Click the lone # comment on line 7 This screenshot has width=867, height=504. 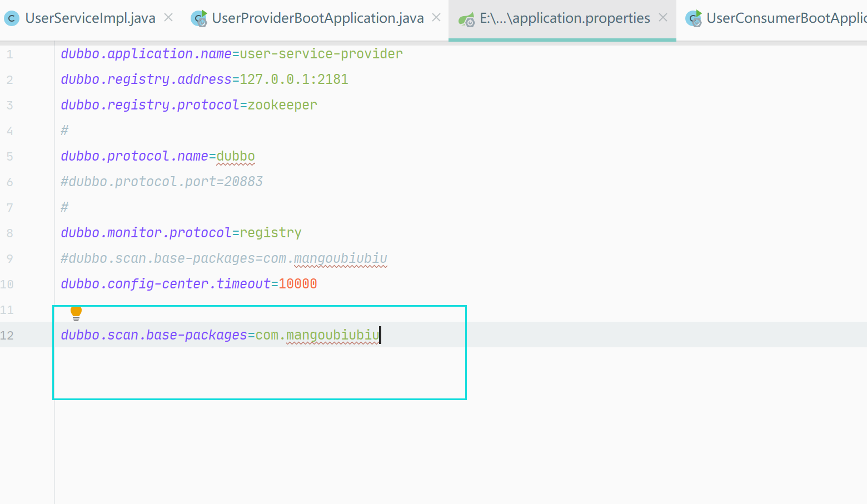click(x=64, y=207)
